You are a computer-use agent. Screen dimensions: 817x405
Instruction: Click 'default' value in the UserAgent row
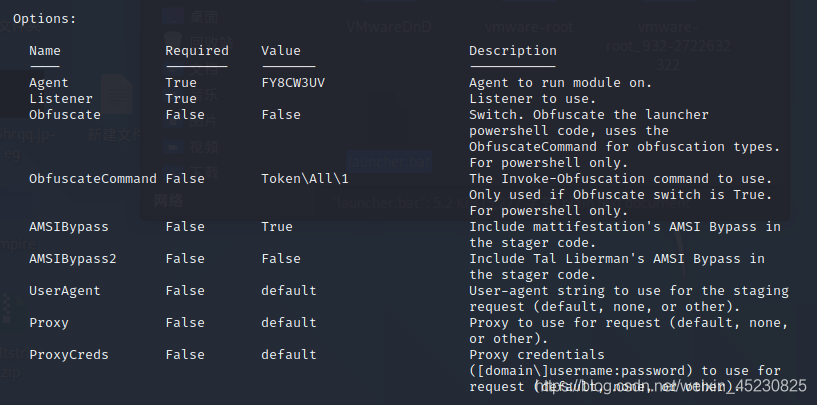(289, 290)
